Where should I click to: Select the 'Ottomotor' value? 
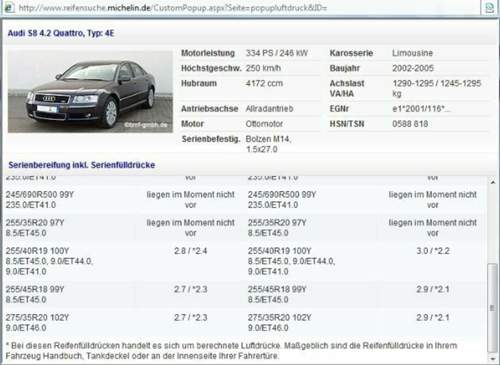(x=264, y=124)
